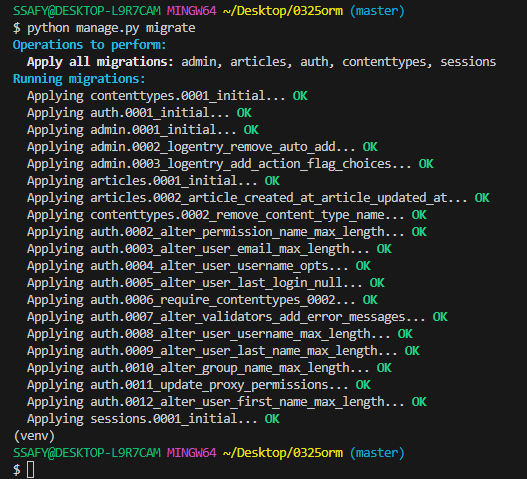Screen dimensions: 527x479
Task: Click the contenttypes.0002_remove_content_type_name line
Action: (227, 215)
